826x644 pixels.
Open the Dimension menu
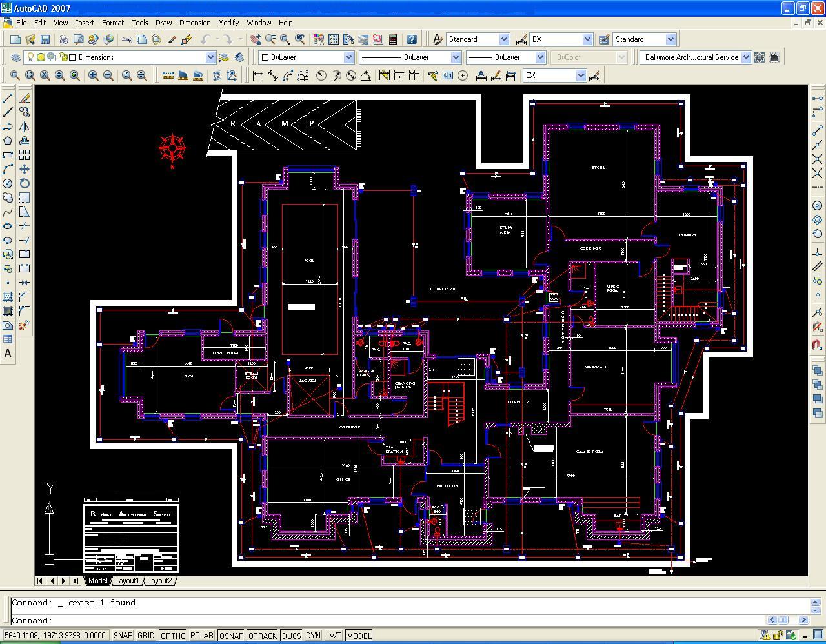[x=195, y=23]
